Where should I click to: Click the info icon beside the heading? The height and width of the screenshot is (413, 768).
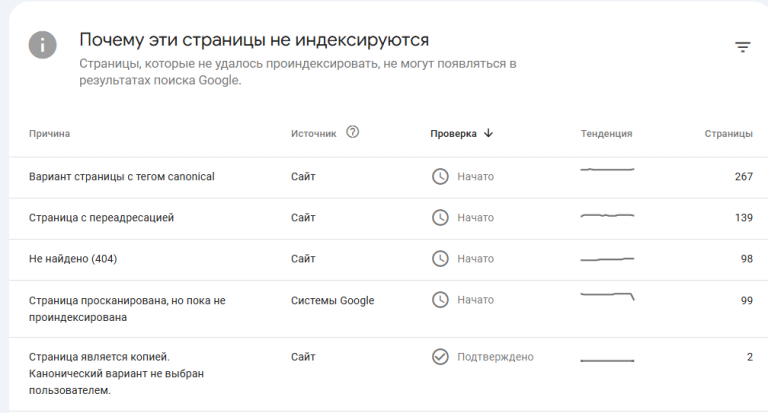[42, 45]
